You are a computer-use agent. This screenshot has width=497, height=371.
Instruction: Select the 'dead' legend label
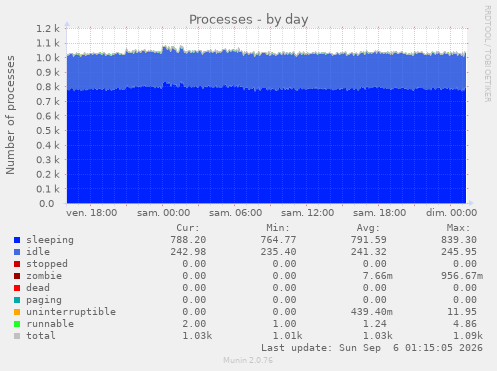click(x=38, y=288)
